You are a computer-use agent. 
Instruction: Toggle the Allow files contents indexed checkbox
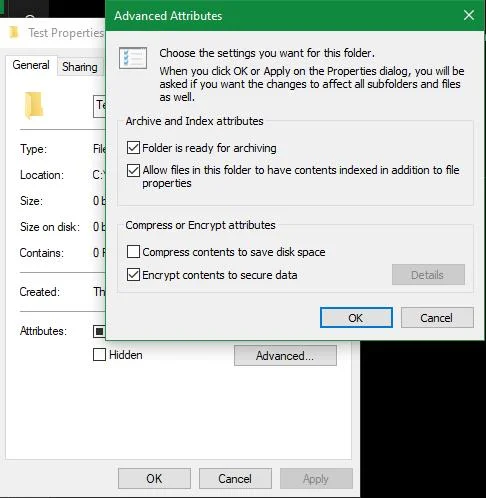(x=133, y=170)
